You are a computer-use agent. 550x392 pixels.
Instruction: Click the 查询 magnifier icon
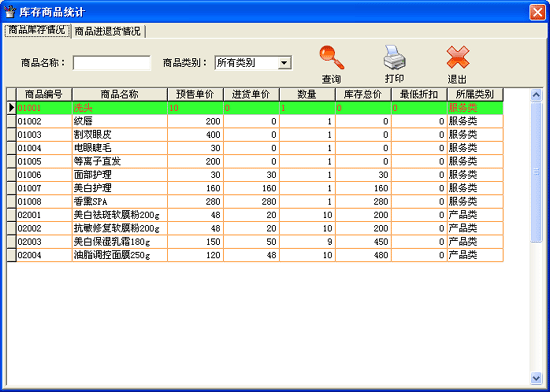331,58
